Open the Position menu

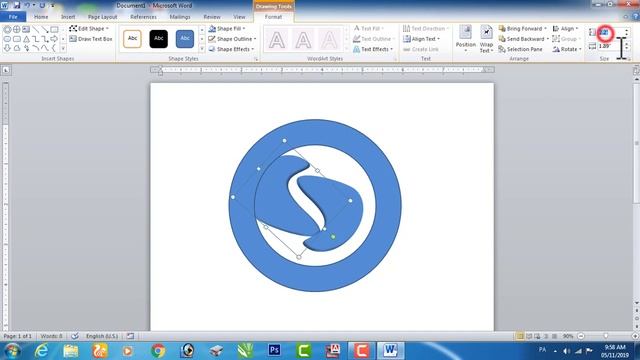coord(465,39)
